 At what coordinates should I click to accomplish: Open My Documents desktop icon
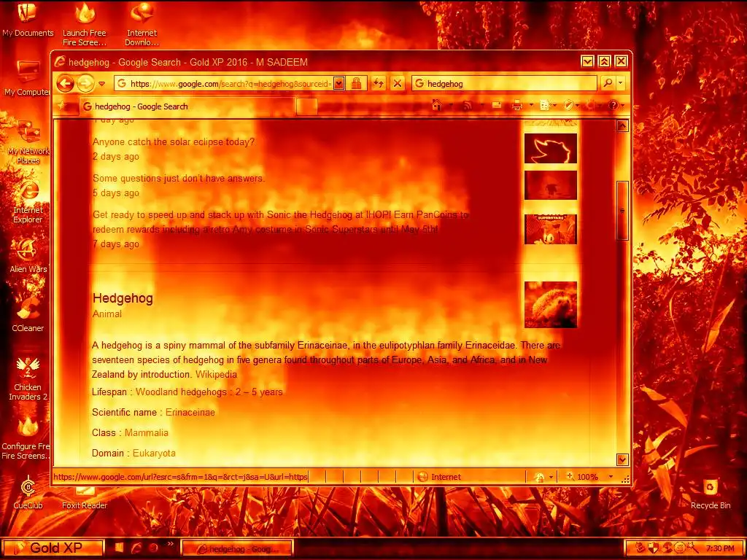28,20
